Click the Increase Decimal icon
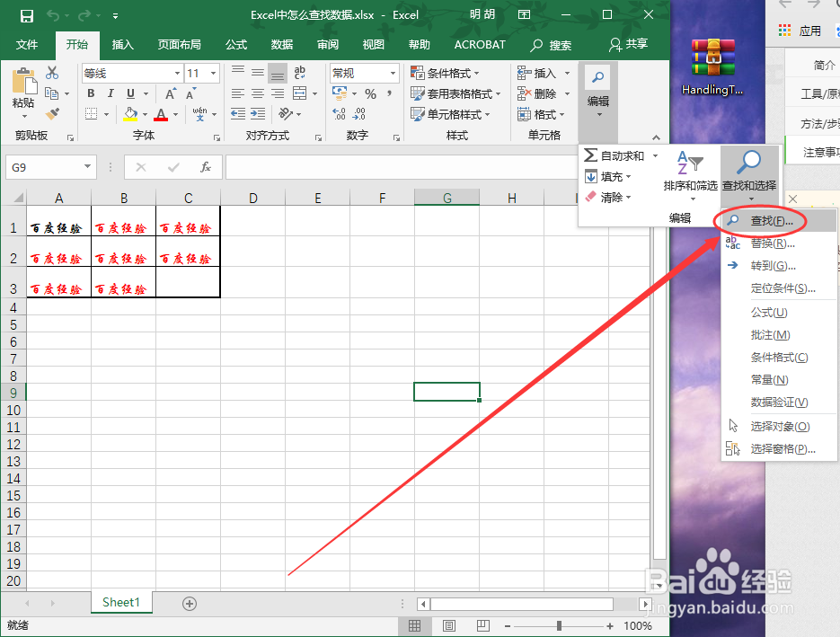840x637 pixels. (339, 113)
